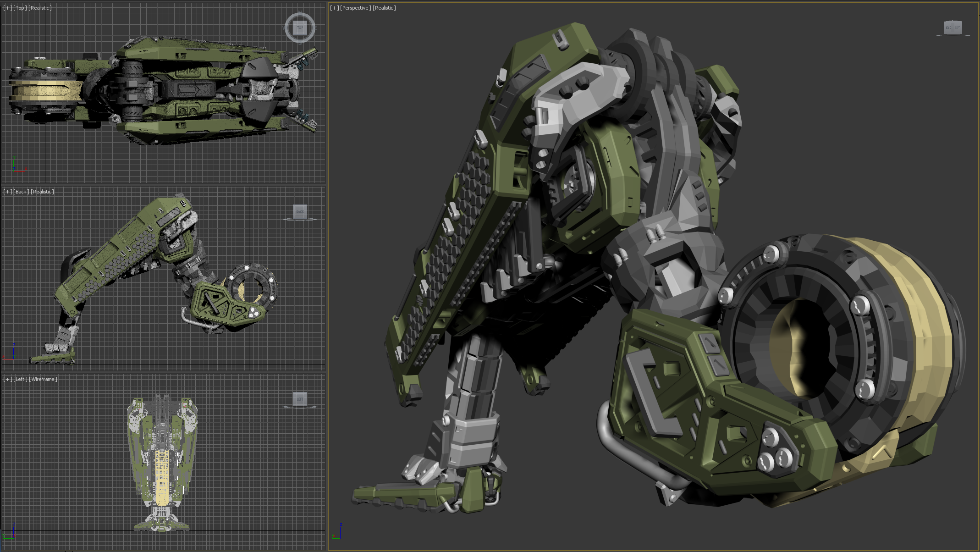Open [Wireframe] shading menu in Left viewport

point(43,379)
